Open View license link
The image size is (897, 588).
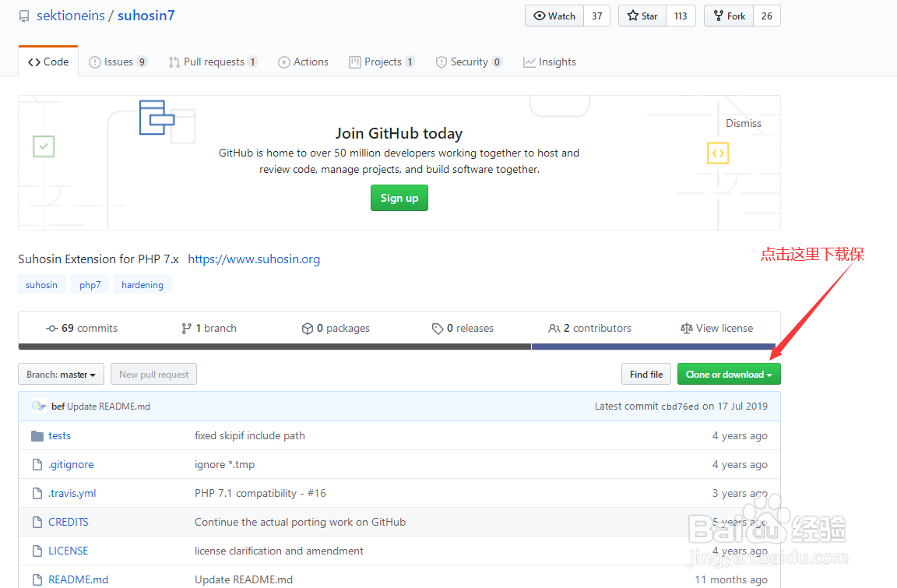(717, 329)
